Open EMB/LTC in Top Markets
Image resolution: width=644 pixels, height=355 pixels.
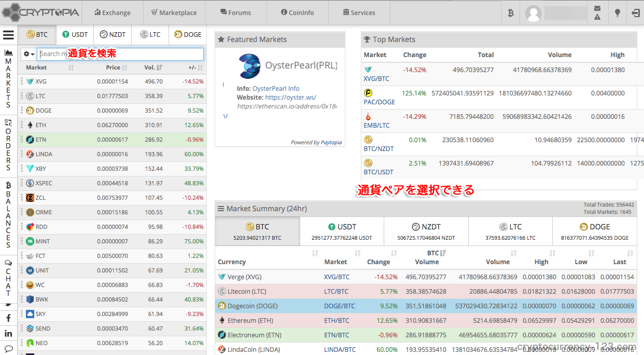click(x=376, y=126)
